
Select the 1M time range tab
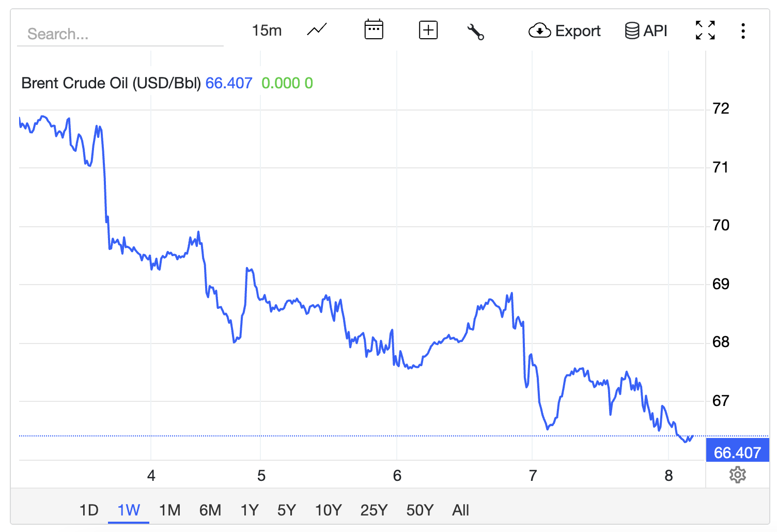coord(170,510)
